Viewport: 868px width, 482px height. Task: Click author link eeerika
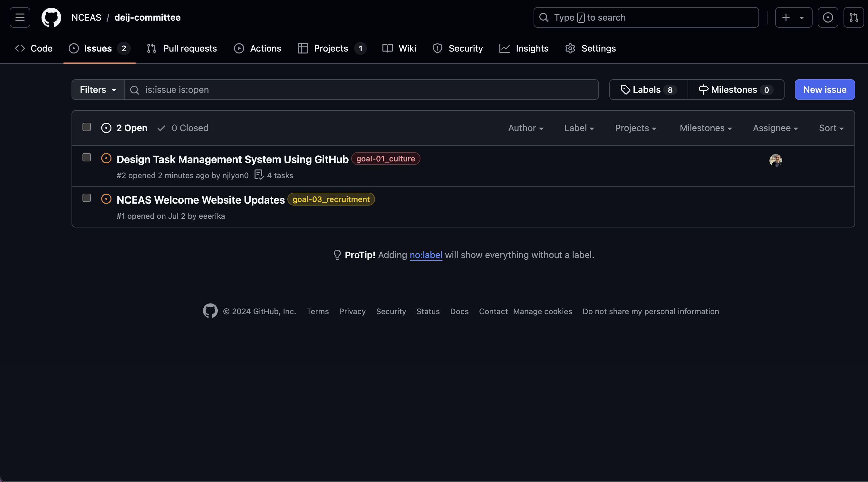tap(212, 216)
